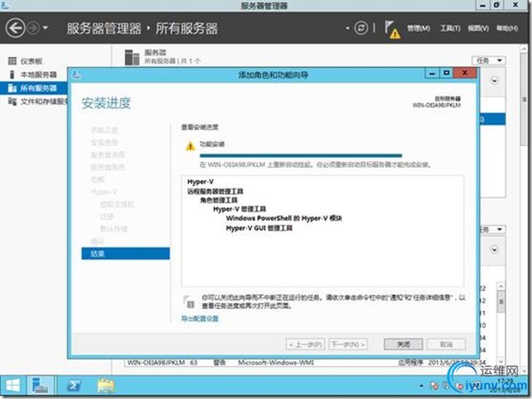Click the main window vertical scrollbar thumb
Image resolution: width=532 pixels, height=399 pixels.
click(524, 99)
